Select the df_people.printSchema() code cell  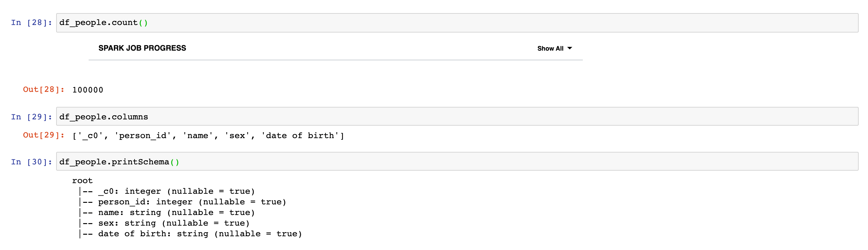(x=456, y=162)
